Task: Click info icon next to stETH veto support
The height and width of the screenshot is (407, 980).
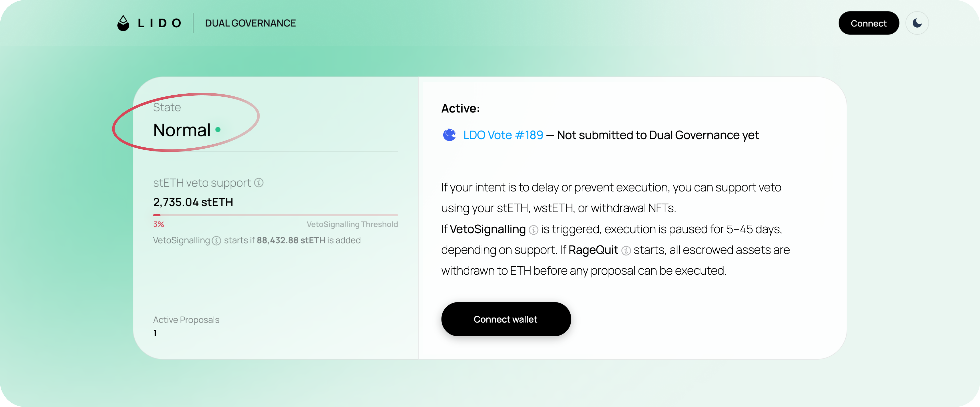Action: click(259, 183)
